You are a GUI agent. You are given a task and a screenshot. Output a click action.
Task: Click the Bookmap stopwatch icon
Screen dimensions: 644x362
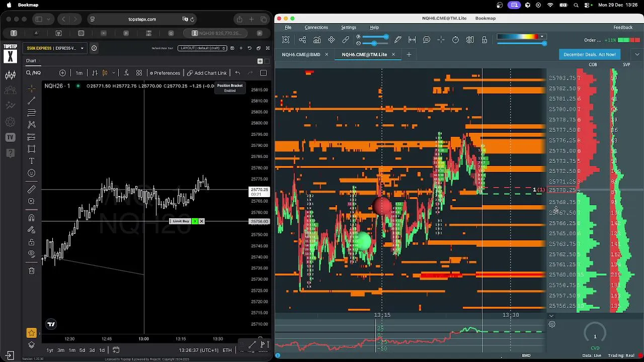(x=455, y=40)
